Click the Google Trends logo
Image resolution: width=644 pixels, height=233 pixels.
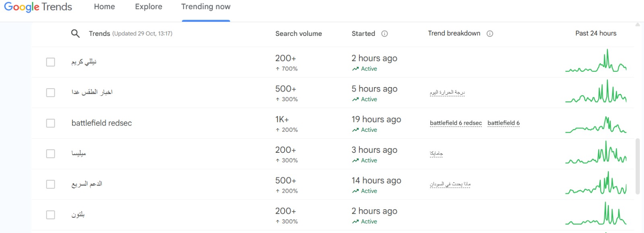[38, 7]
